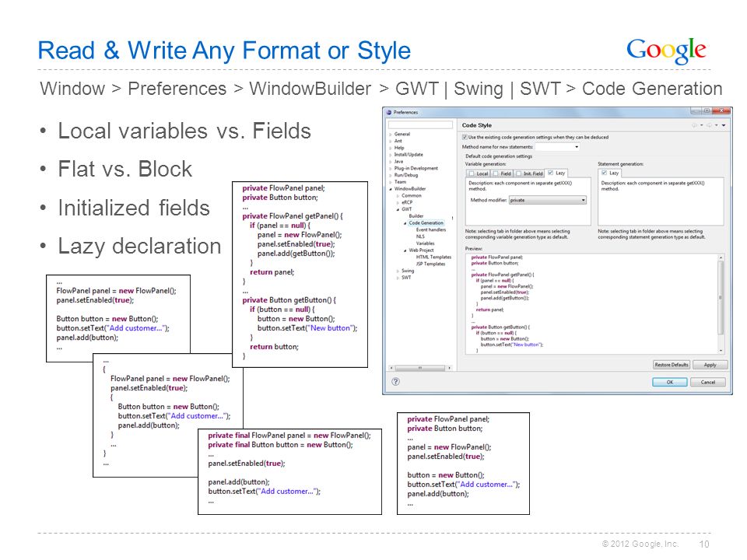Open the back history dropdown arrow
This screenshot has width=747, height=560.
[701, 125]
